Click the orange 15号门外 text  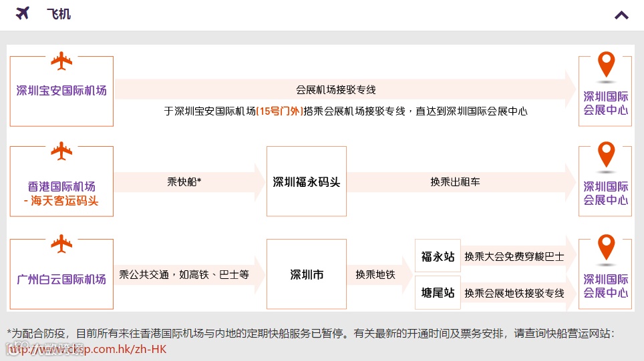tap(280, 111)
